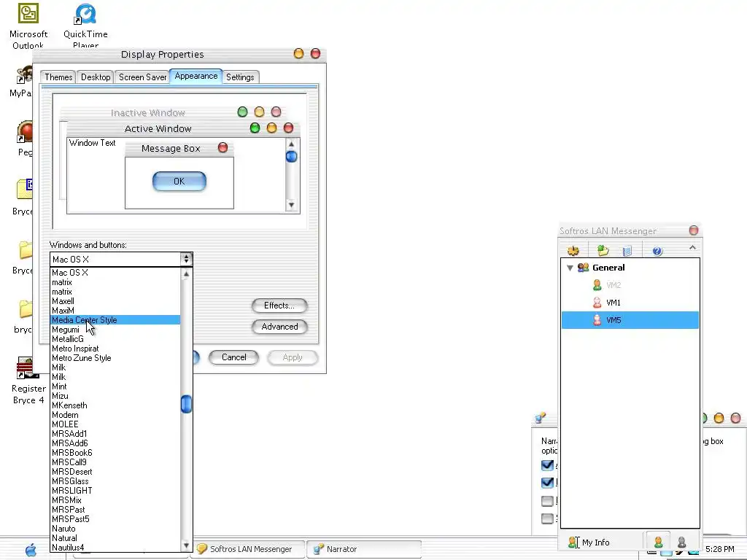Switch to the Appearance tab
The height and width of the screenshot is (560, 747).
click(196, 76)
